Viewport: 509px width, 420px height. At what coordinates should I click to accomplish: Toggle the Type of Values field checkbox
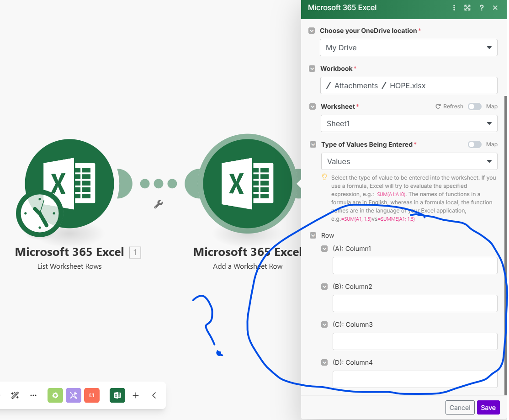coord(313,144)
